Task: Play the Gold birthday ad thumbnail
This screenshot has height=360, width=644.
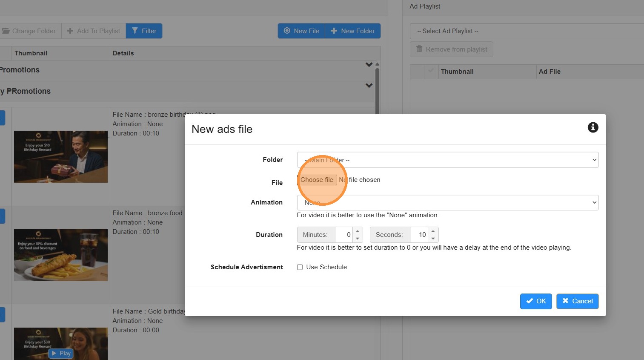Action: tap(61, 353)
